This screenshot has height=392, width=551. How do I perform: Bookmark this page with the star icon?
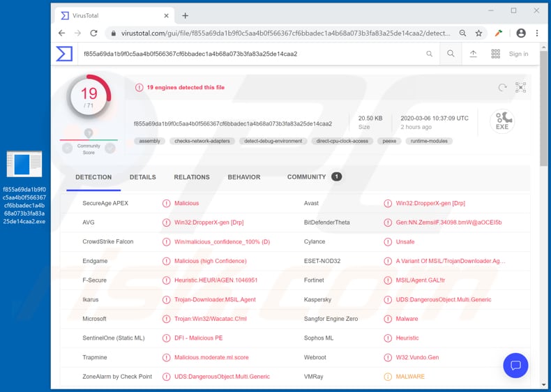pyautogui.click(x=479, y=33)
